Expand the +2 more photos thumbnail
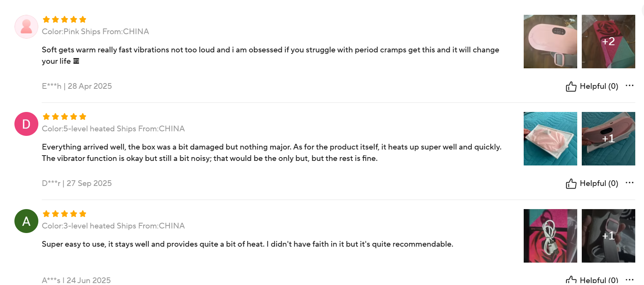644x285 pixels. tap(608, 42)
